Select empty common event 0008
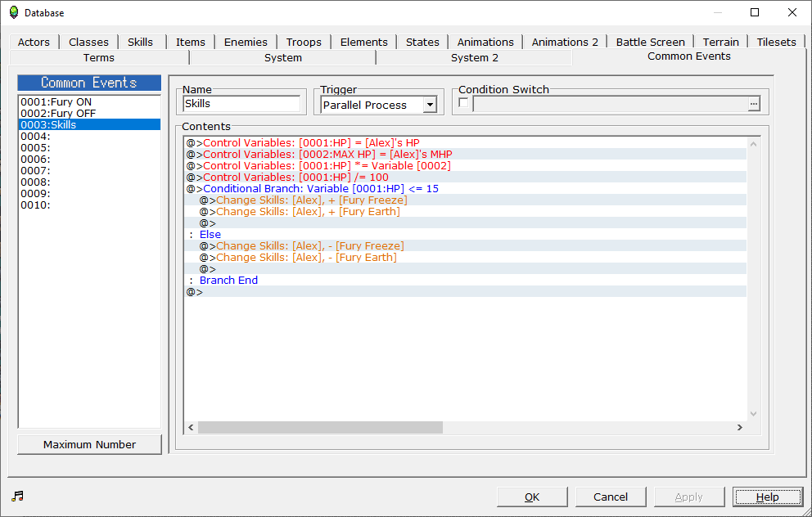Image resolution: width=812 pixels, height=517 pixels. 89,182
